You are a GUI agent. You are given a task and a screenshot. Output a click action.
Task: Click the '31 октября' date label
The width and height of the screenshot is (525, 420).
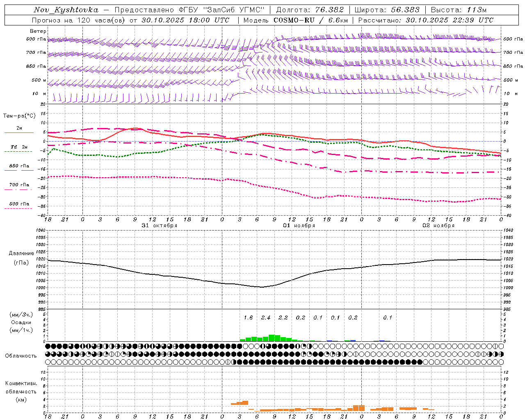pos(160,226)
